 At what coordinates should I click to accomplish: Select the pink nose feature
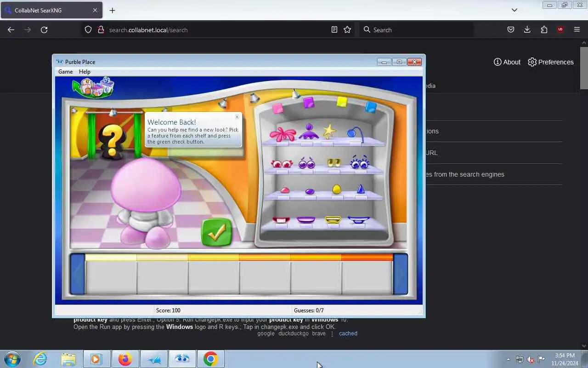point(285,190)
